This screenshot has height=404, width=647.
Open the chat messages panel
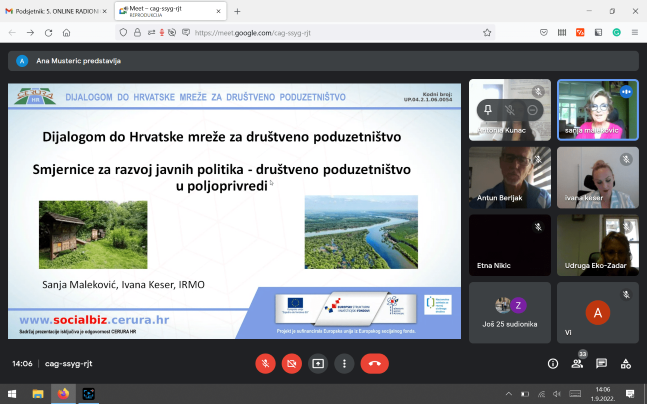tap(601, 364)
